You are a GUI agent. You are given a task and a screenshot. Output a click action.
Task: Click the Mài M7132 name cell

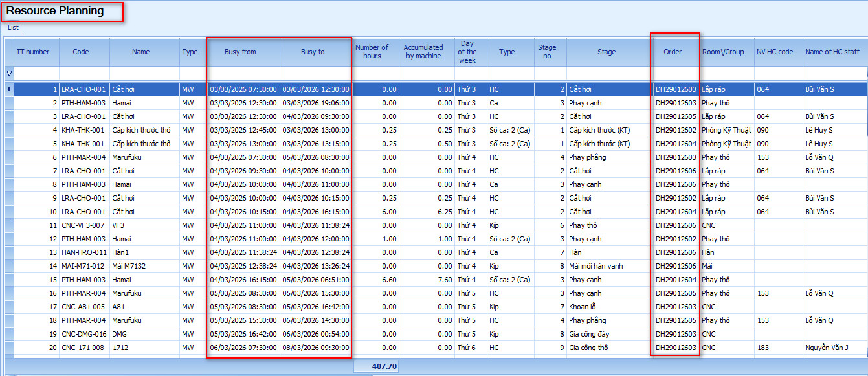point(130,266)
